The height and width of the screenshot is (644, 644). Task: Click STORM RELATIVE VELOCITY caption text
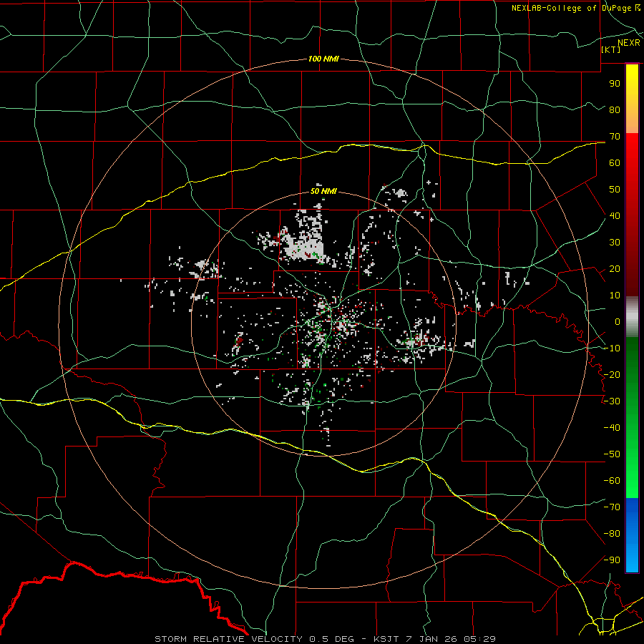[230, 639]
